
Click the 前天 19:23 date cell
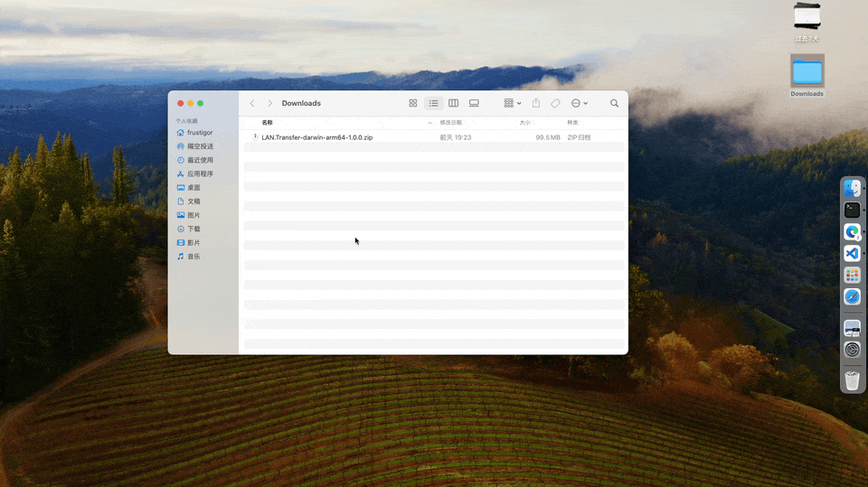[456, 137]
